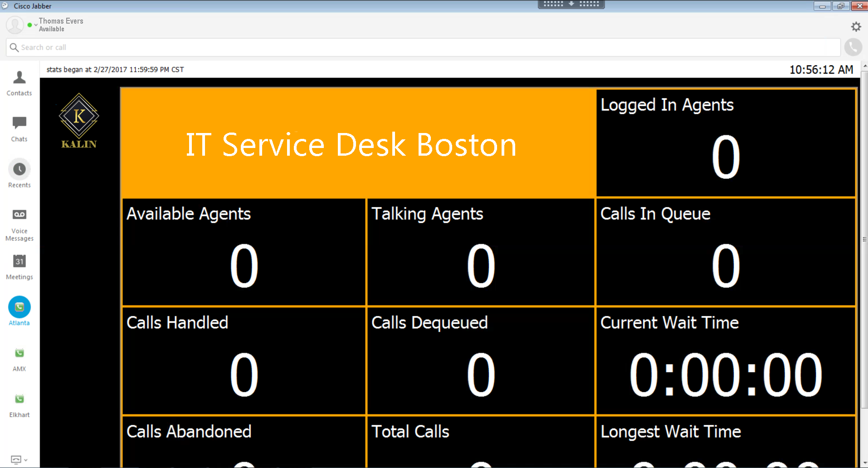868x468 pixels.
Task: Click the Calls Handled label
Action: coord(177,323)
